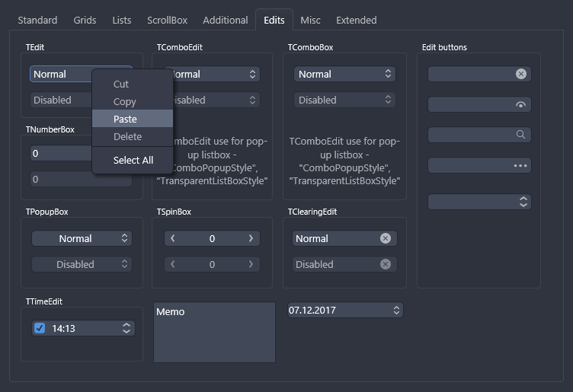The width and height of the screenshot is (573, 392).
Task: Click the Disabled TEdit field
Action: (61, 100)
